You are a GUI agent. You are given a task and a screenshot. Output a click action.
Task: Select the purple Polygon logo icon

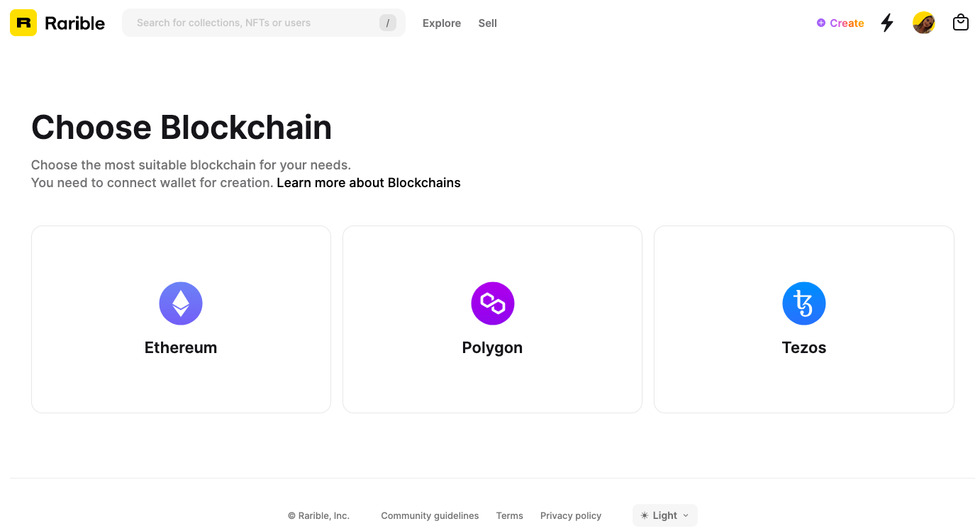tap(492, 303)
